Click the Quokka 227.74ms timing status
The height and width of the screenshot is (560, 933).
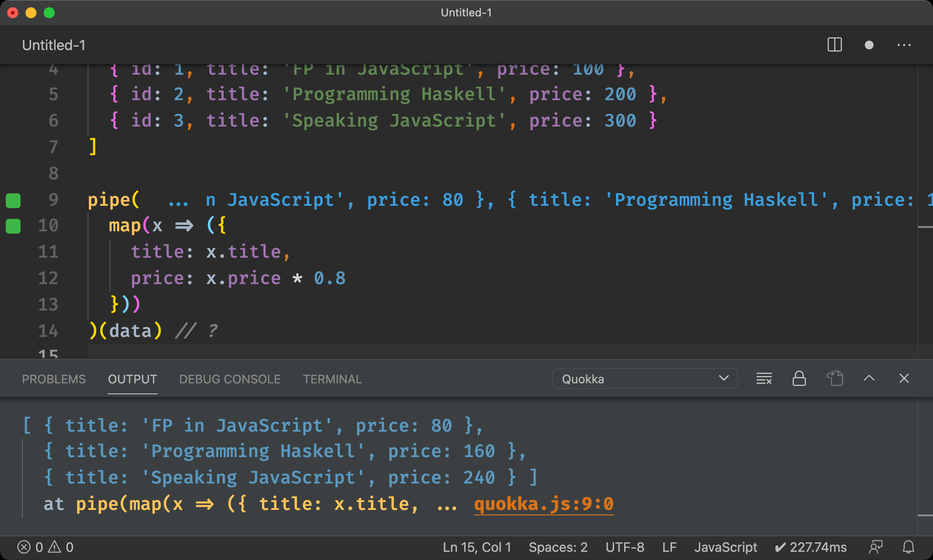click(x=811, y=547)
